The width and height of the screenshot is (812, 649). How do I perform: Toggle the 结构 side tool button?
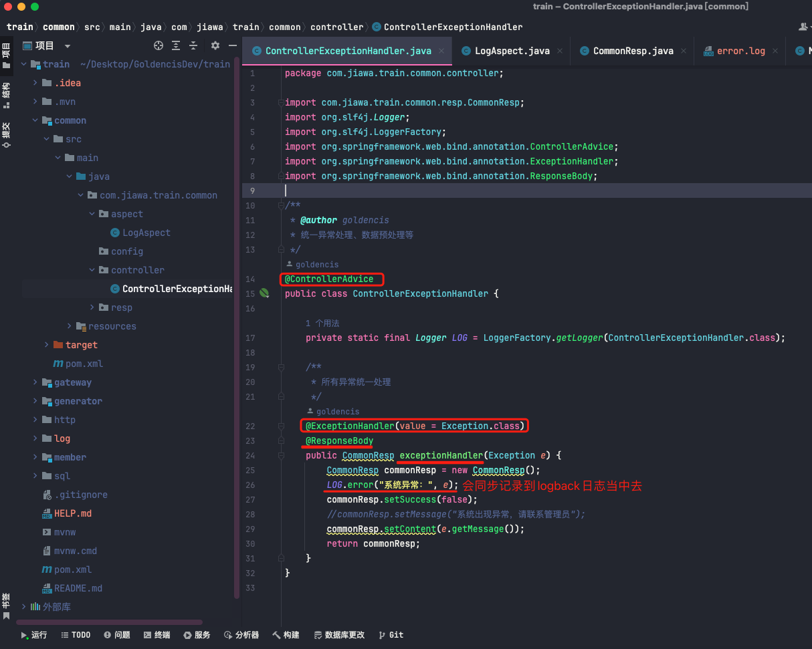pos(7,95)
